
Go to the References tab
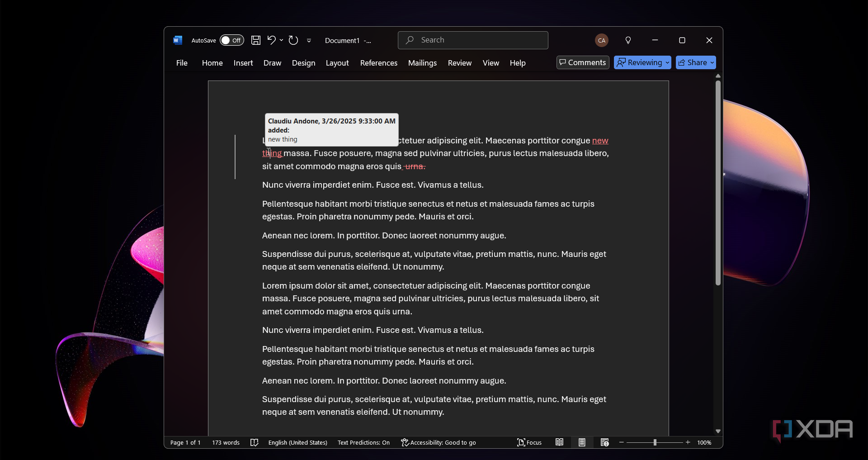point(379,63)
